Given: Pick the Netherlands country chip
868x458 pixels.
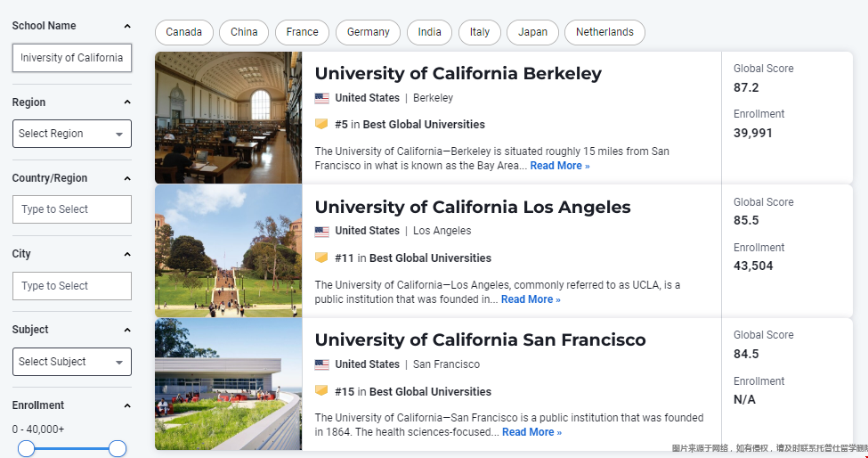Looking at the screenshot, I should coord(604,32).
